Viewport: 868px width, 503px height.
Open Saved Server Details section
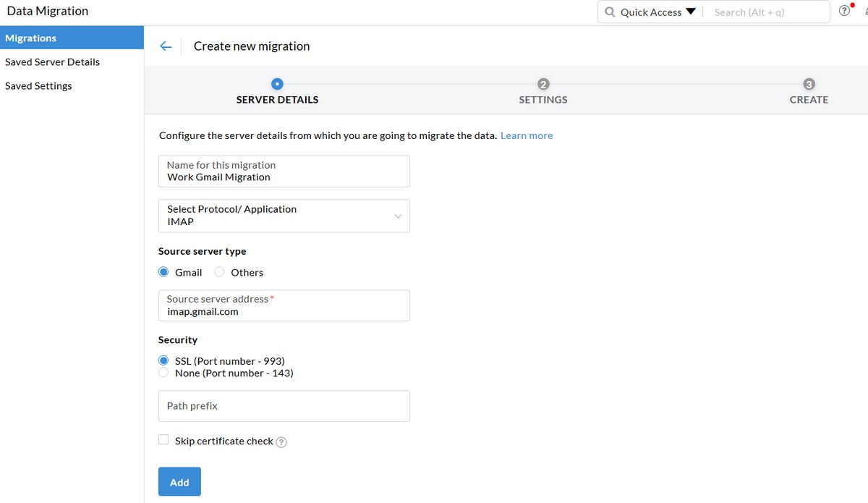[52, 62]
